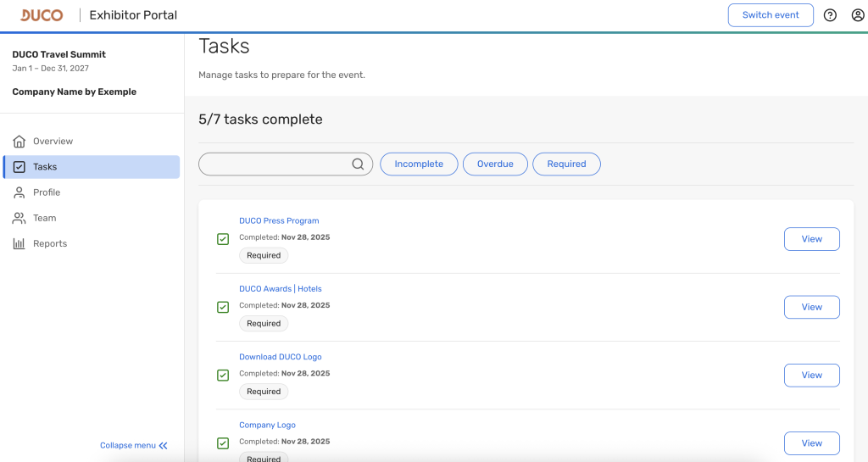Toggle the Download DUCO Logo checkbox
This screenshot has height=462, width=868.
tap(223, 375)
